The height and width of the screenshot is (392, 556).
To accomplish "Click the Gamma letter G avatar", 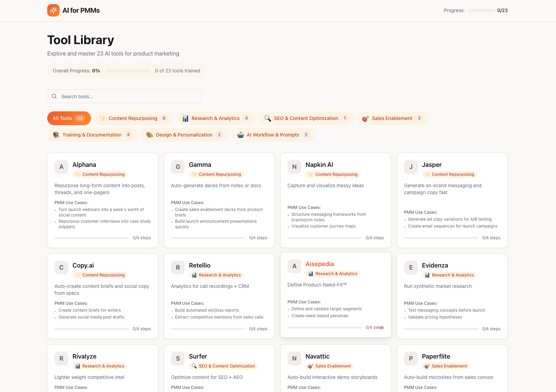I will tap(178, 167).
